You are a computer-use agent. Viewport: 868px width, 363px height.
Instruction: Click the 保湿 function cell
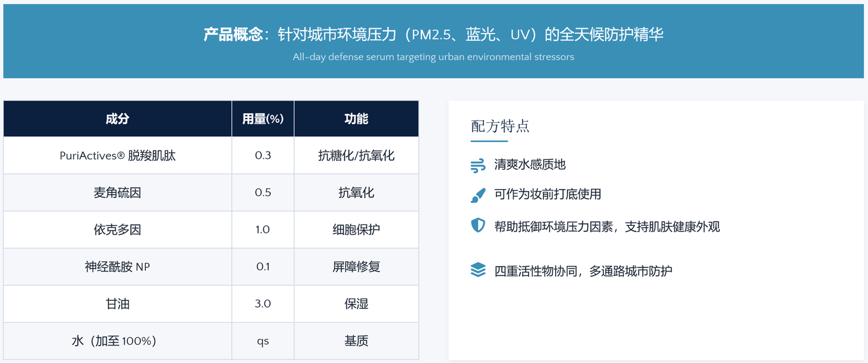click(x=356, y=303)
